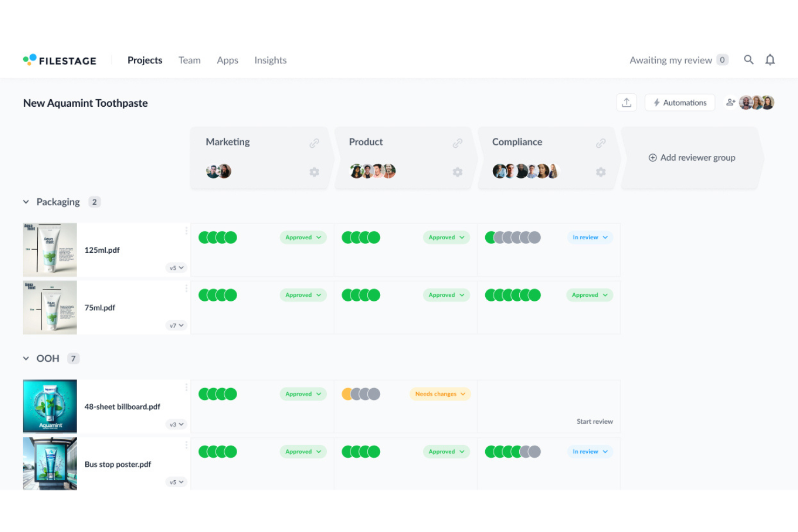Open options menu for 48-sheet billboard.pdf

[x=187, y=388]
